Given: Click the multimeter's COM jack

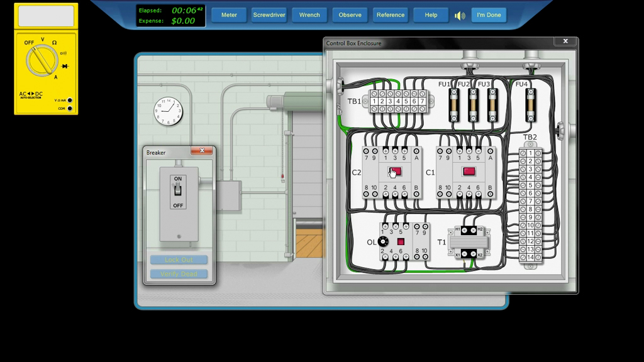Looking at the screenshot, I should point(69,109).
